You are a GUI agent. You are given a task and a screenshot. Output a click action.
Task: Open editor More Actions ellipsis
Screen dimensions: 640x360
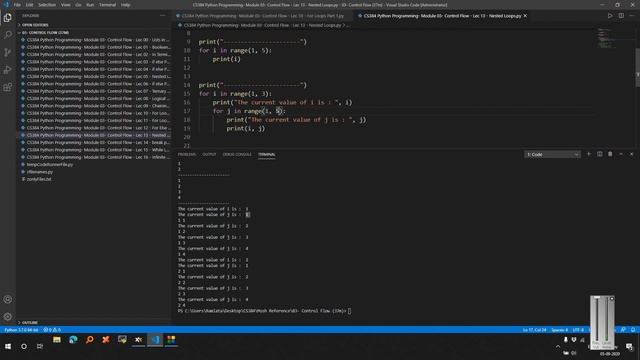pos(632,16)
